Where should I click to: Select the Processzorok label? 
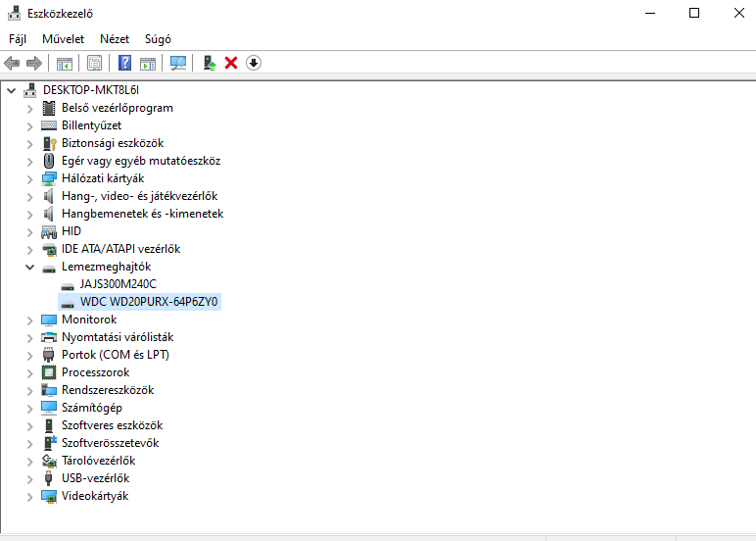(95, 372)
